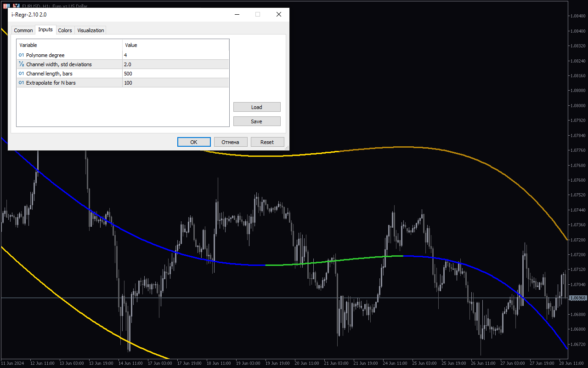This screenshot has height=368, width=588.
Task: Click the Load button
Action: pos(257,107)
